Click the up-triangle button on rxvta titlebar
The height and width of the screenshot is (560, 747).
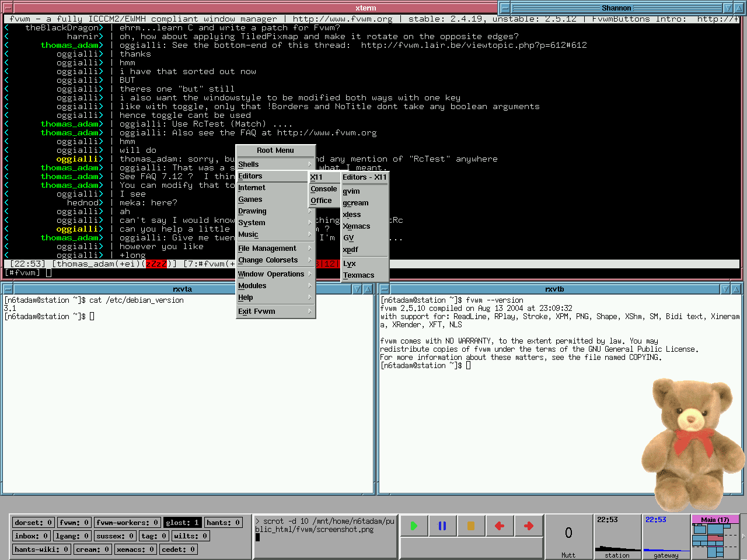point(368,289)
